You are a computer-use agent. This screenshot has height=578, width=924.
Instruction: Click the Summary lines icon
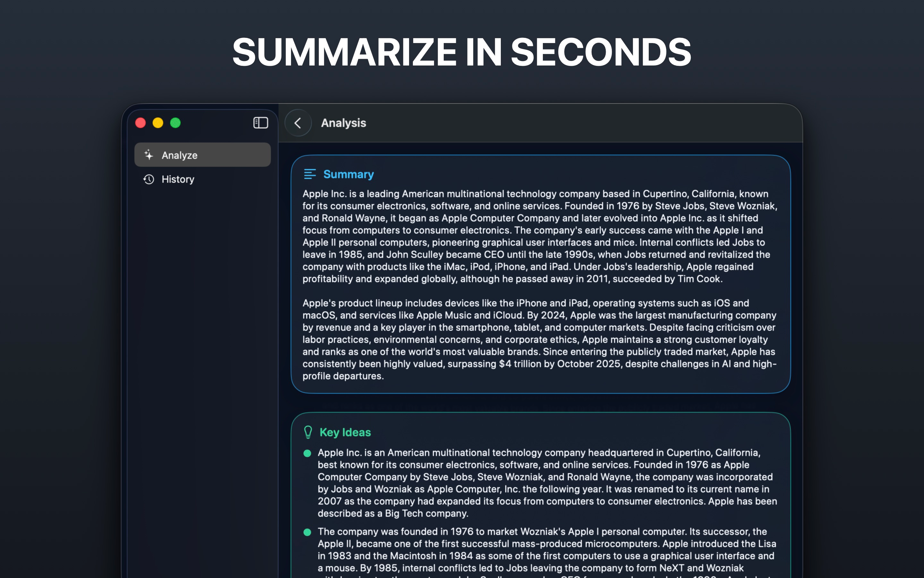tap(310, 174)
